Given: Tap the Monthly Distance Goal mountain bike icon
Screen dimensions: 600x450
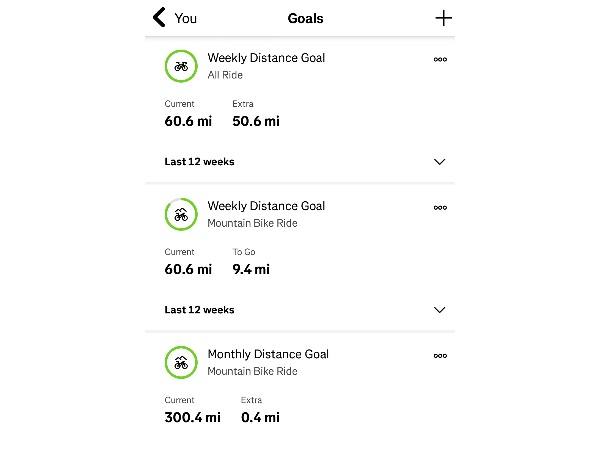Looking at the screenshot, I should pos(181,362).
